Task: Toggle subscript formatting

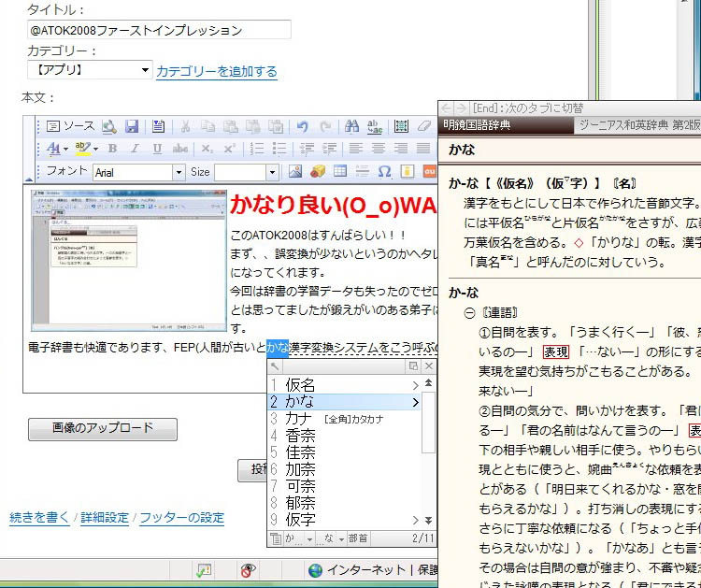Action: click(x=207, y=149)
